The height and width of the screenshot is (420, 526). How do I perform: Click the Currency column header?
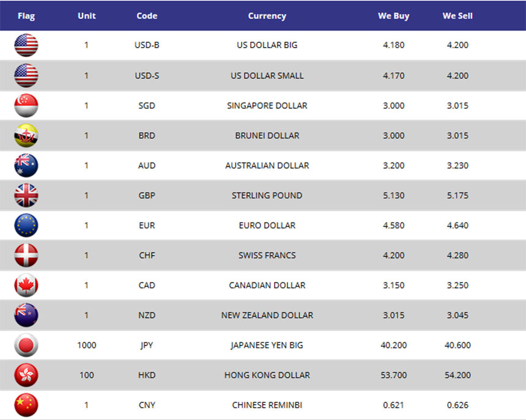coord(267,16)
